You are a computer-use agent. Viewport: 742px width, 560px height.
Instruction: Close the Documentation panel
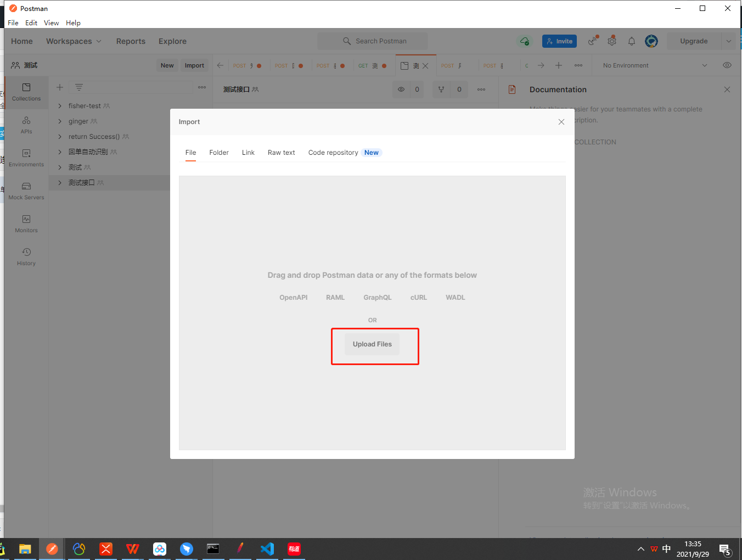pyautogui.click(x=727, y=89)
